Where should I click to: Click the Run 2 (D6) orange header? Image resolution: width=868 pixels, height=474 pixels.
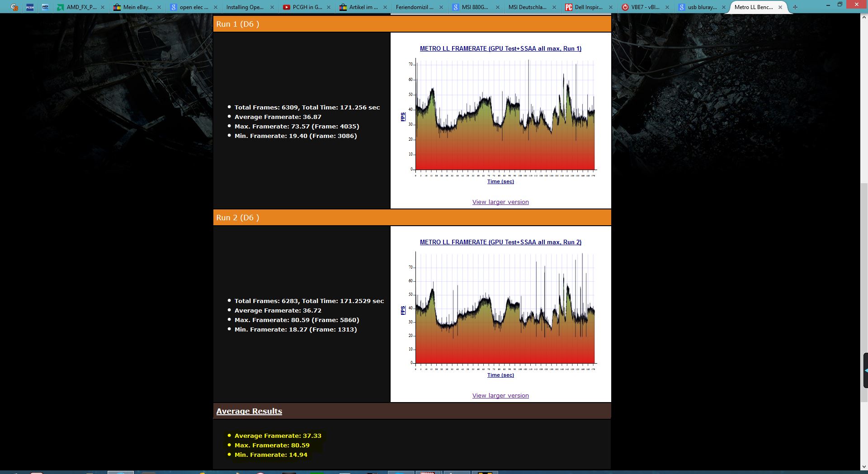tap(412, 218)
